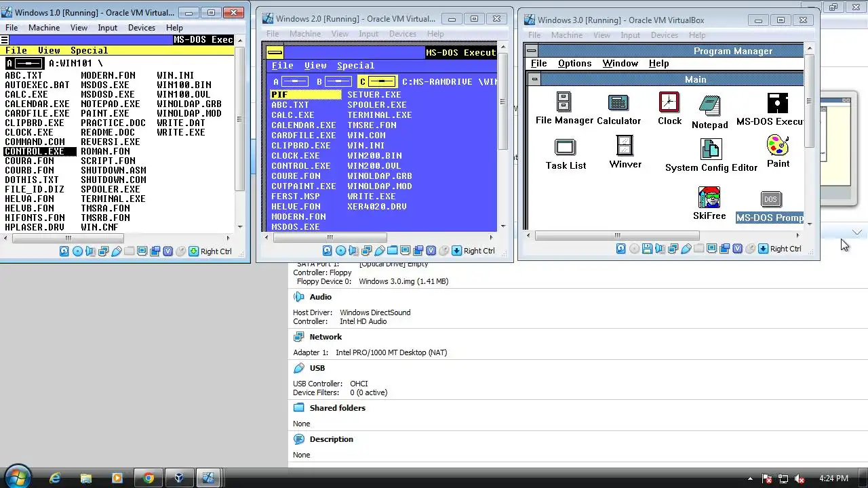Click network icon in Windows 1.0 status bar
The image size is (868, 488).
tap(103, 251)
